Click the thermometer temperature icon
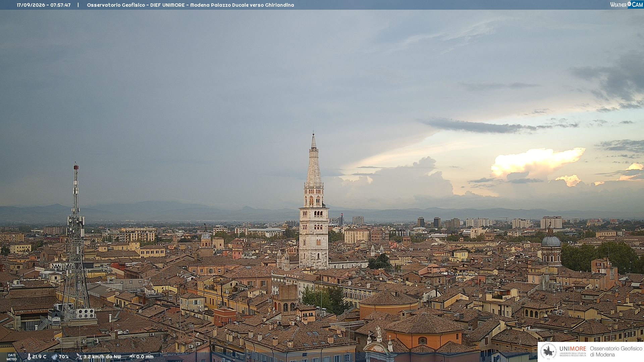 (x=29, y=357)
